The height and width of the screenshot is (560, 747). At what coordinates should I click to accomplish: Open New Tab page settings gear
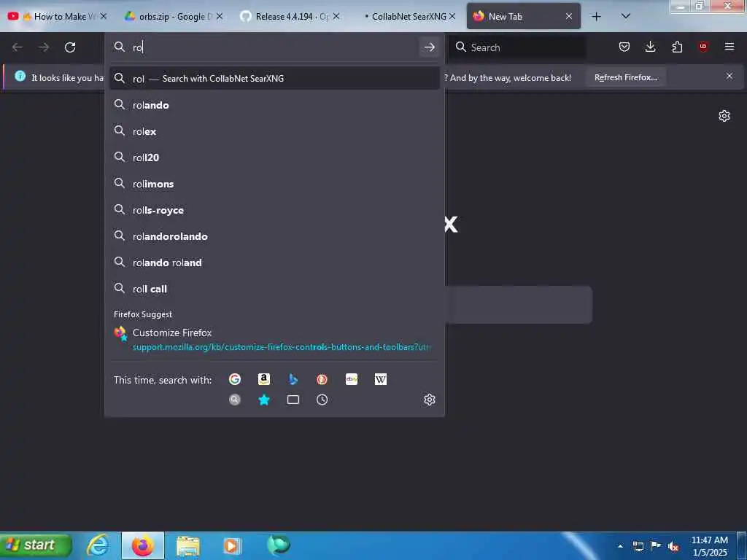coord(724,116)
